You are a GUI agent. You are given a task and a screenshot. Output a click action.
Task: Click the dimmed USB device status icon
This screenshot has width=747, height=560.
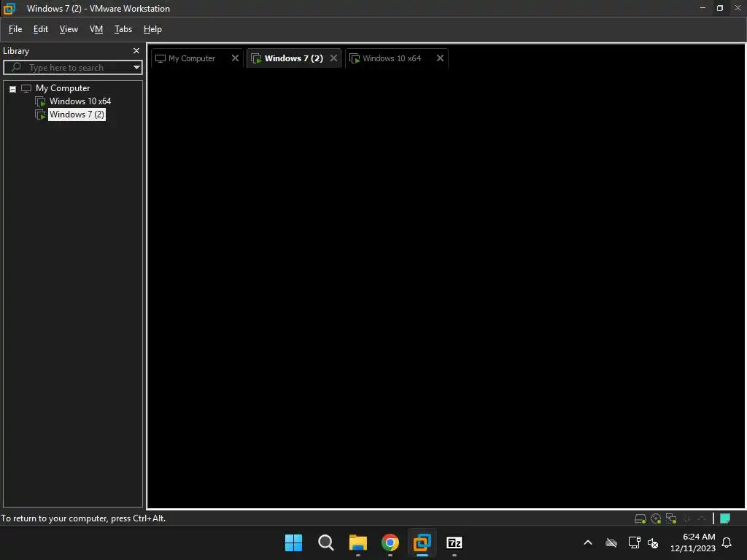click(702, 518)
